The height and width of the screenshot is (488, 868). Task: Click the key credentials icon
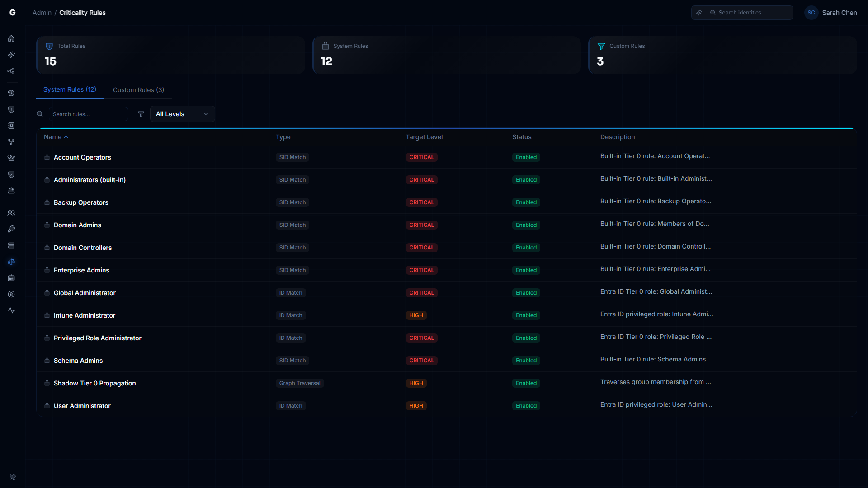11,229
